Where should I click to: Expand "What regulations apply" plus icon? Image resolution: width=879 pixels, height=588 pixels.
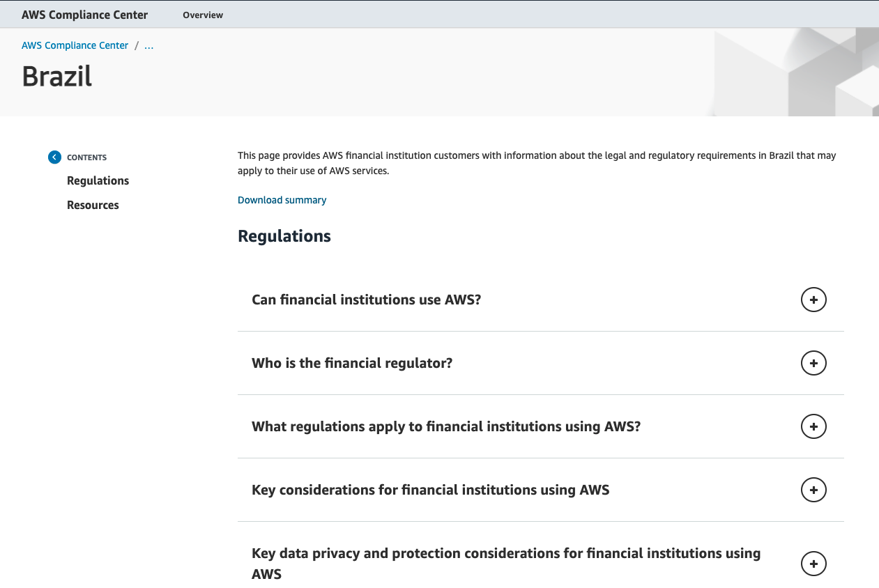813,426
